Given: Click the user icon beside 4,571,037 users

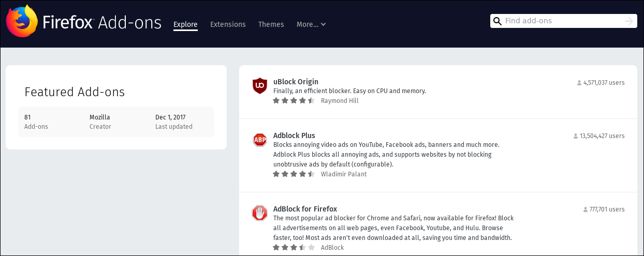Looking at the screenshot, I should 579,83.
